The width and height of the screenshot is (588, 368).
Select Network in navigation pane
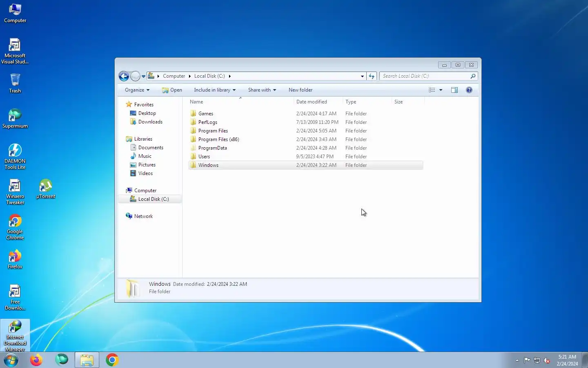139,216
